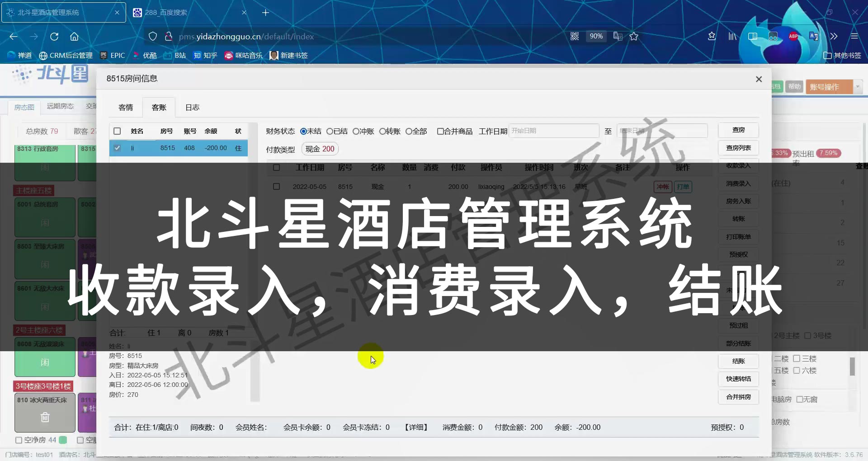Click the ABP extension icon
Image resolution: width=868 pixels, height=461 pixels.
(x=793, y=36)
